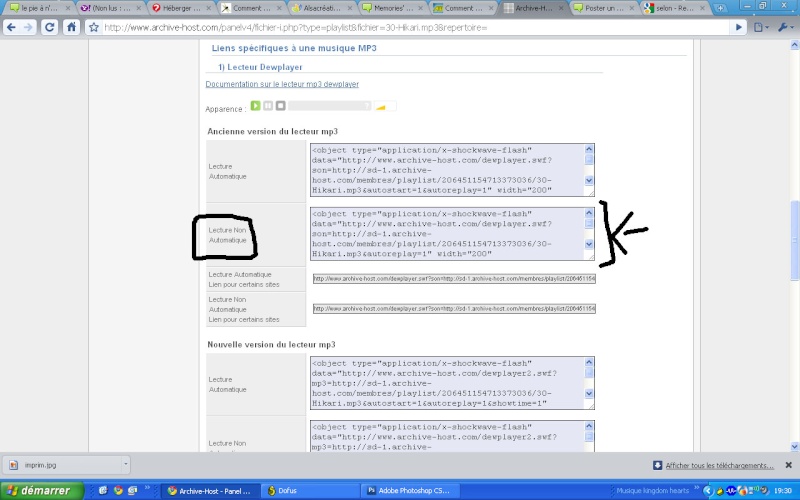Viewport: 800px width, 500px height.
Task: Click the old version Lecture Non Automatique code box
Action: tap(452, 234)
